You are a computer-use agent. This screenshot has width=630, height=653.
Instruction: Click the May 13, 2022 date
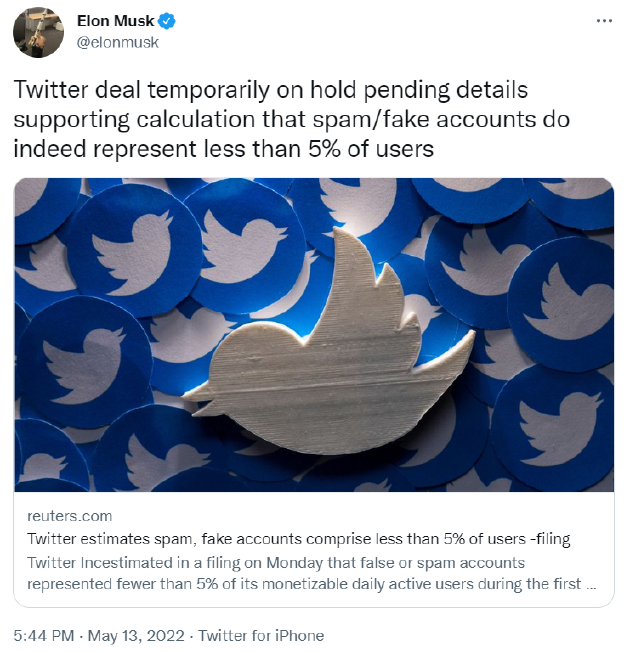tap(136, 636)
